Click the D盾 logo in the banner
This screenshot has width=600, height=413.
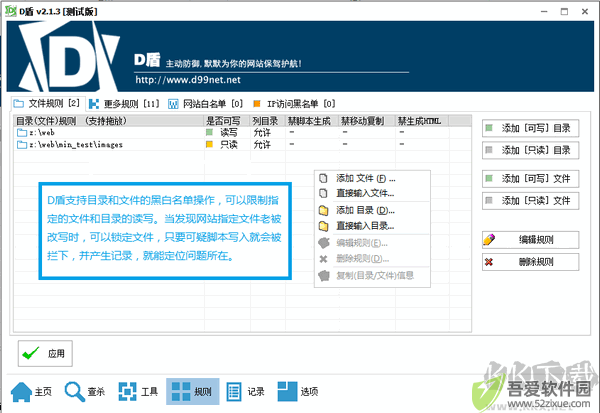click(x=68, y=57)
